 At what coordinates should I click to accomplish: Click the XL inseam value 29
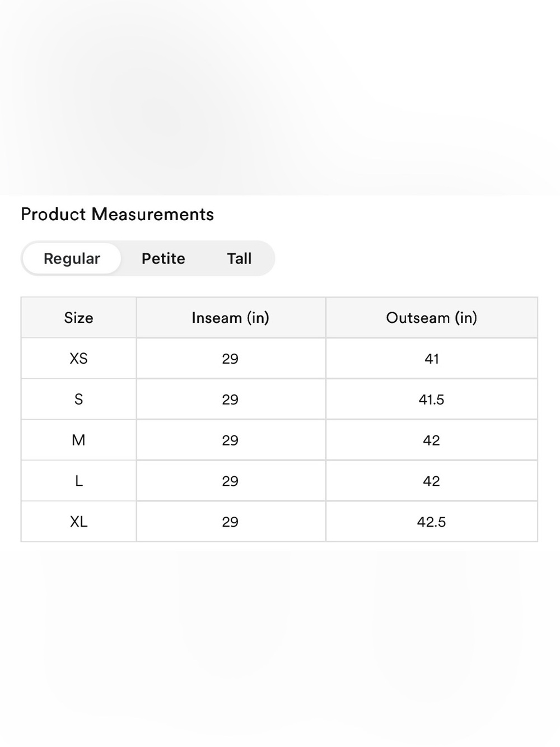tap(231, 522)
